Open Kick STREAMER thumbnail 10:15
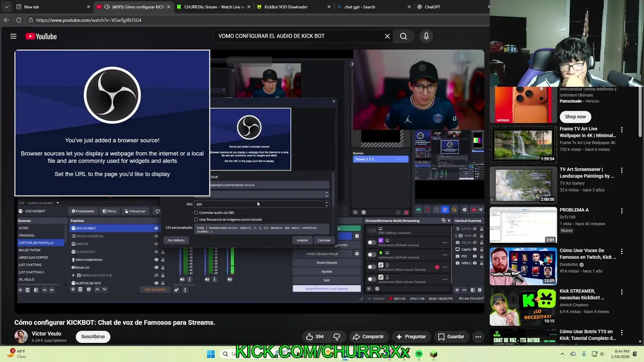The image size is (644, 362). click(x=523, y=307)
